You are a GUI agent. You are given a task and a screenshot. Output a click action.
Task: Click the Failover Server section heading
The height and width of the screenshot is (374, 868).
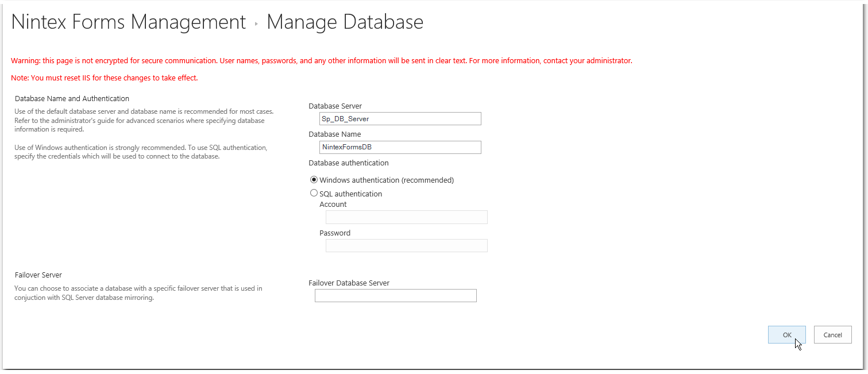pos(38,275)
